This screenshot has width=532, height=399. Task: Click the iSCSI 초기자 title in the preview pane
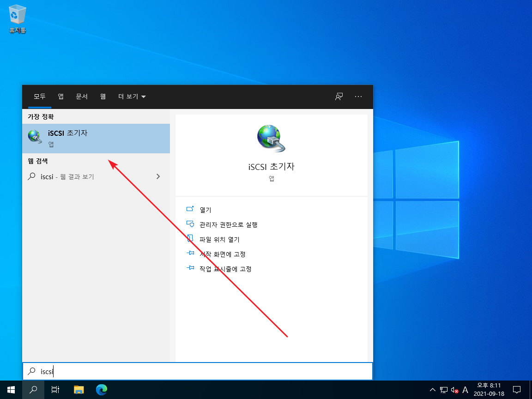pyautogui.click(x=272, y=167)
